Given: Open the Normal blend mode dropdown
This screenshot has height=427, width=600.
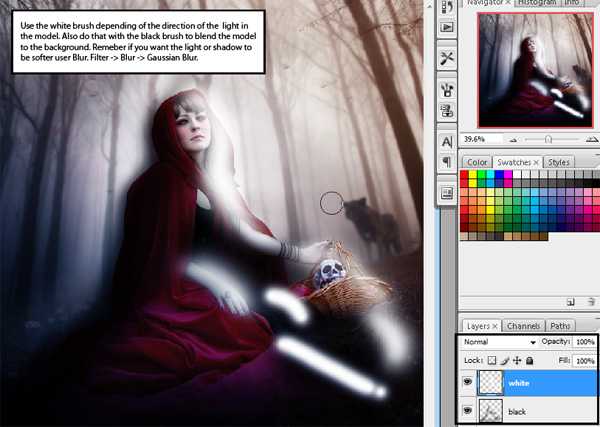Looking at the screenshot, I should [x=500, y=342].
